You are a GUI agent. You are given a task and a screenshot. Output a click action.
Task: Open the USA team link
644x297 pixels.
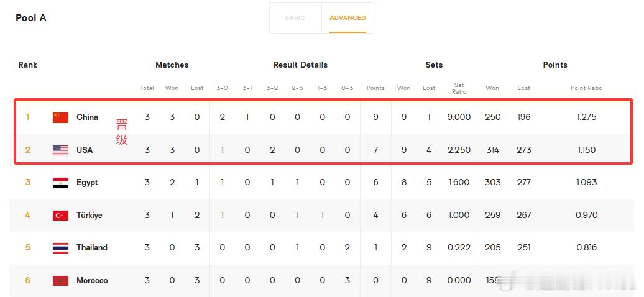[85, 150]
